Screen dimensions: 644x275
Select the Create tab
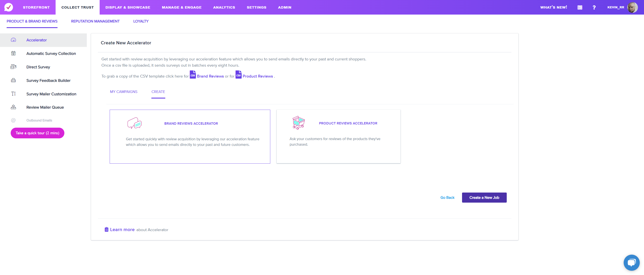coord(158,92)
